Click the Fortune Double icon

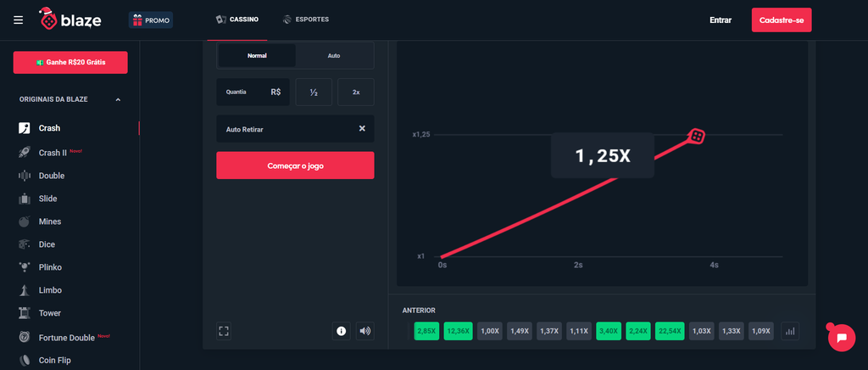pos(25,337)
